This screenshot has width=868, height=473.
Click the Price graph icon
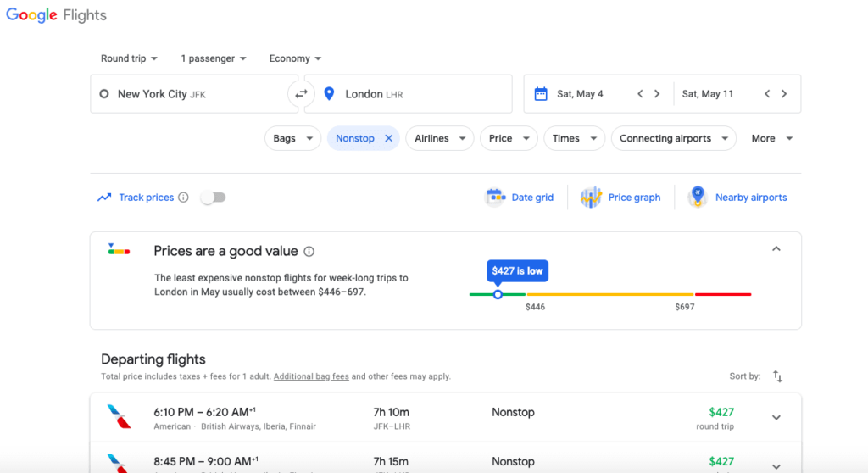pos(591,197)
